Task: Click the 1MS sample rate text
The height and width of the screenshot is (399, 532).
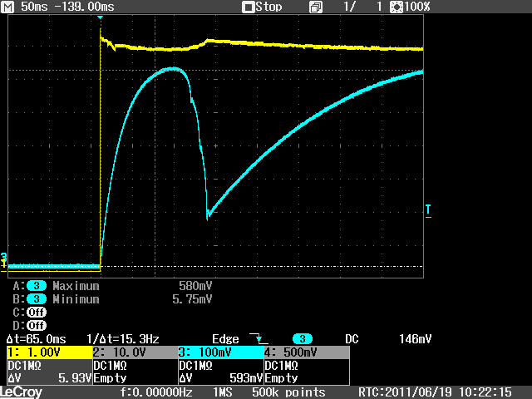Action: (222, 392)
